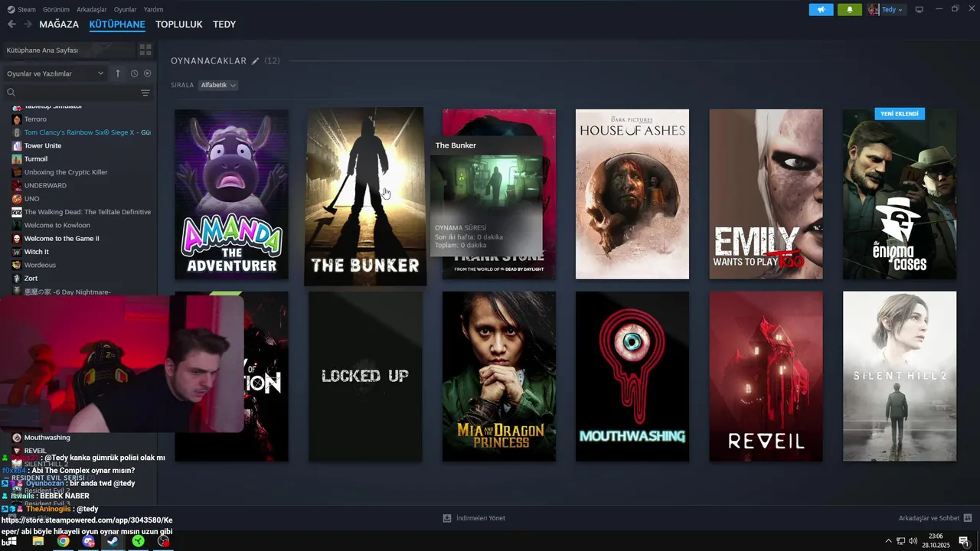Open Windows notification center icon
The width and height of the screenshot is (980, 551).
click(x=964, y=541)
